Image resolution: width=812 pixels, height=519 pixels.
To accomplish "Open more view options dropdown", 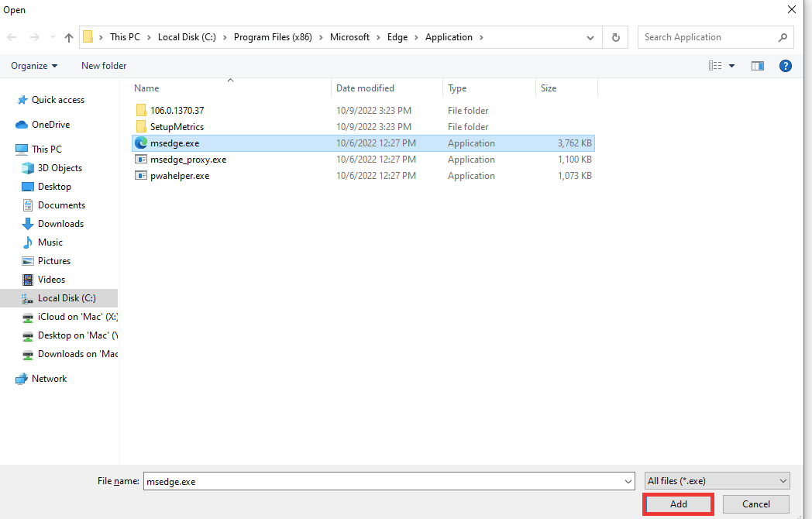I will [x=731, y=66].
